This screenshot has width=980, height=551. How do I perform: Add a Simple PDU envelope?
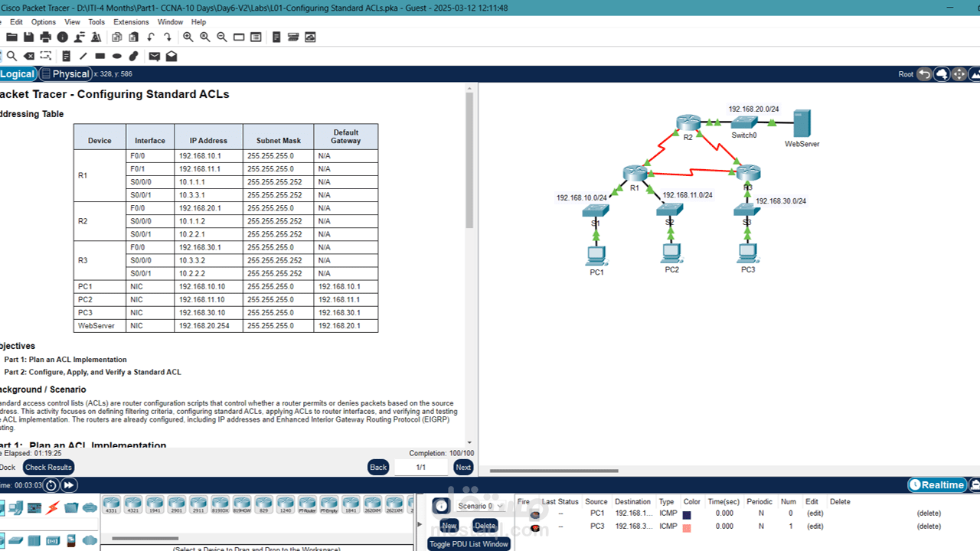pos(155,56)
